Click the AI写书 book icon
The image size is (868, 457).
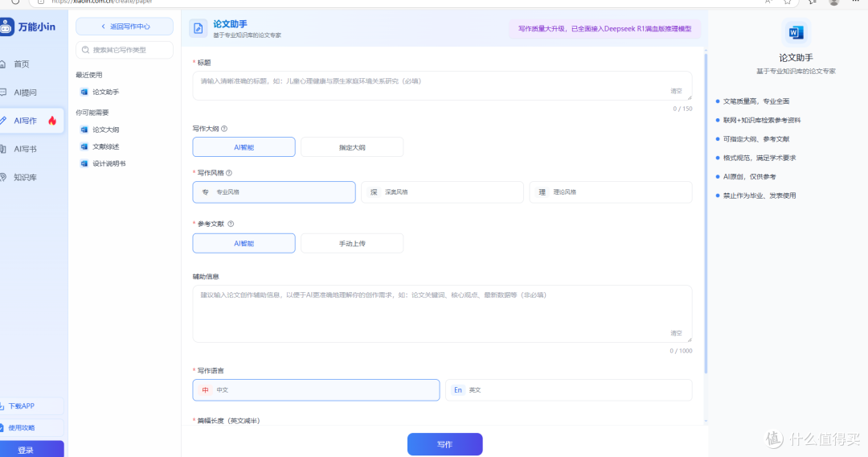pyautogui.click(x=2, y=149)
